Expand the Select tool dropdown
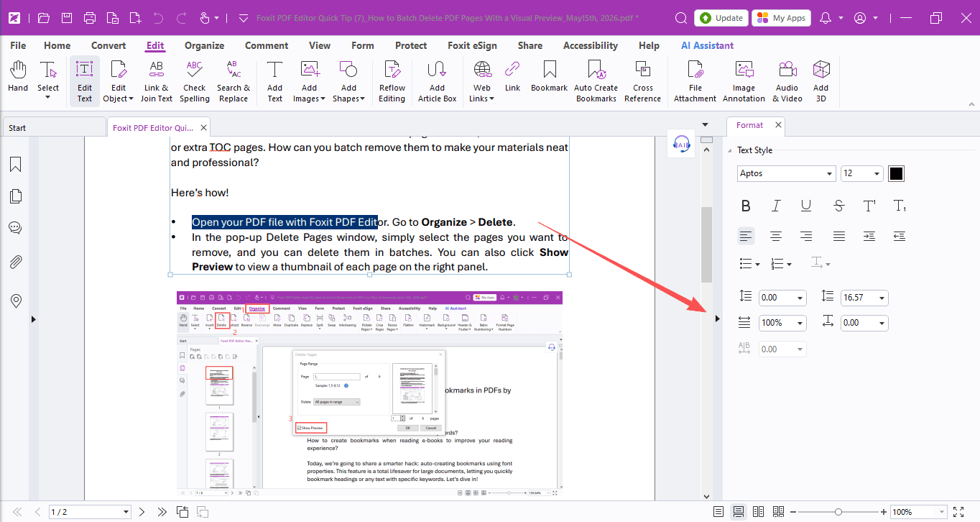Screen dimensions: 980x522 pos(48,98)
